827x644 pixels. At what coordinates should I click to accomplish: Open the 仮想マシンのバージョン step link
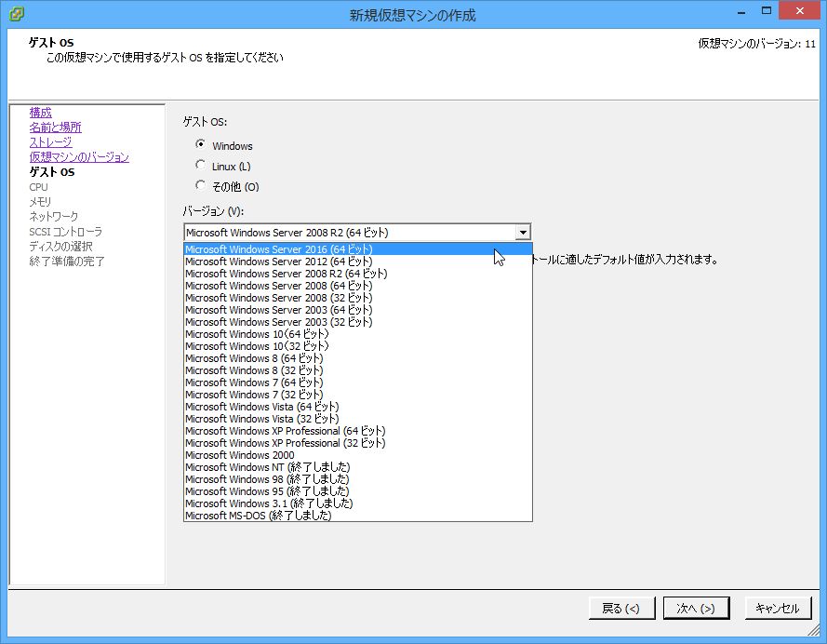[x=79, y=156]
